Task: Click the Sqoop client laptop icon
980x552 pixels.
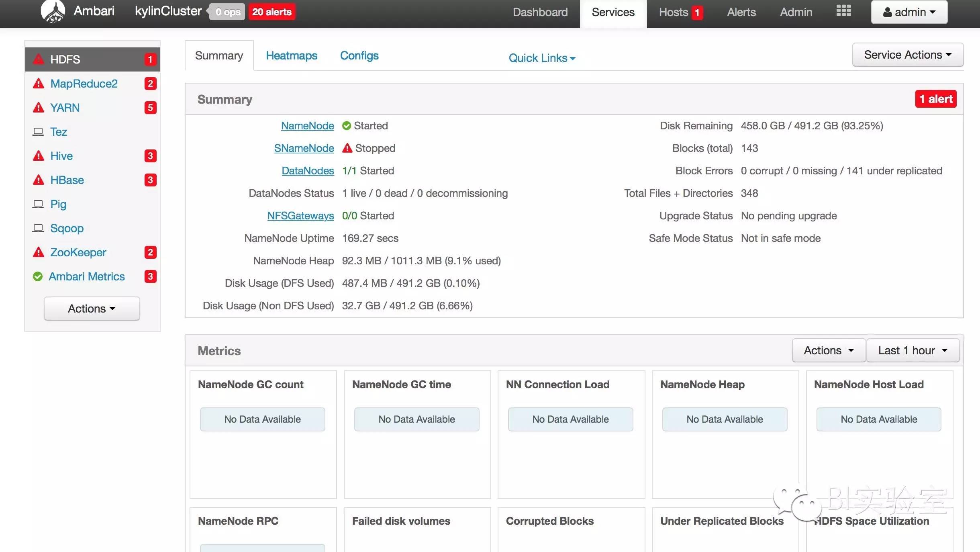Action: 38,228
